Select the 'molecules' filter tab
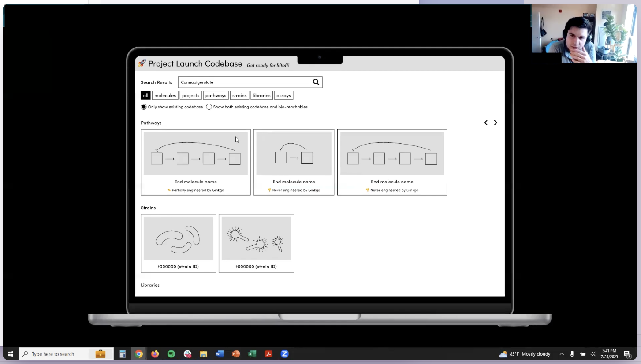This screenshot has width=641, height=364. click(165, 95)
